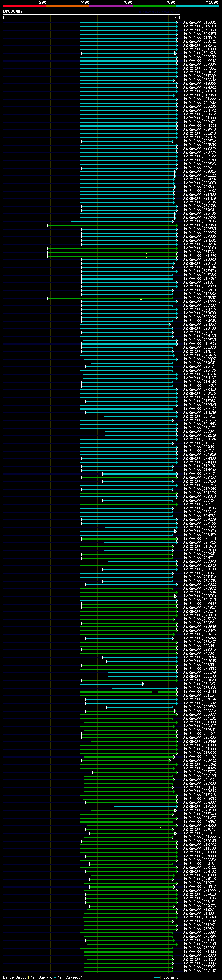
Task: Select the label UniRef100_P19866
Action: coord(199,83)
